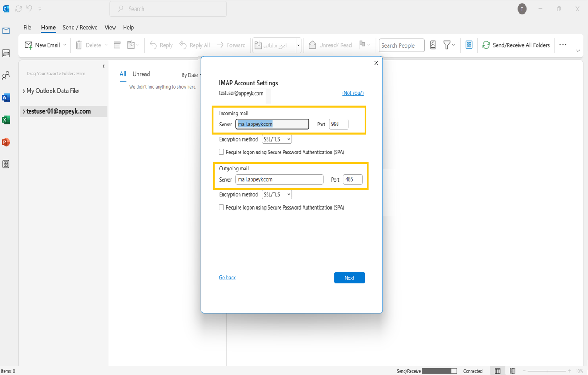Launch PowerPoint from the sidebar

click(x=6, y=142)
